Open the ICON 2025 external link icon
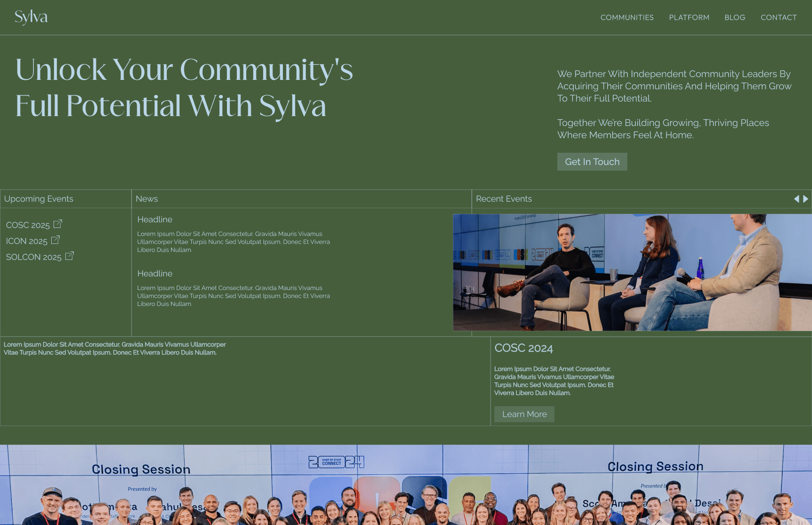This screenshot has height=525, width=812. 55,240
